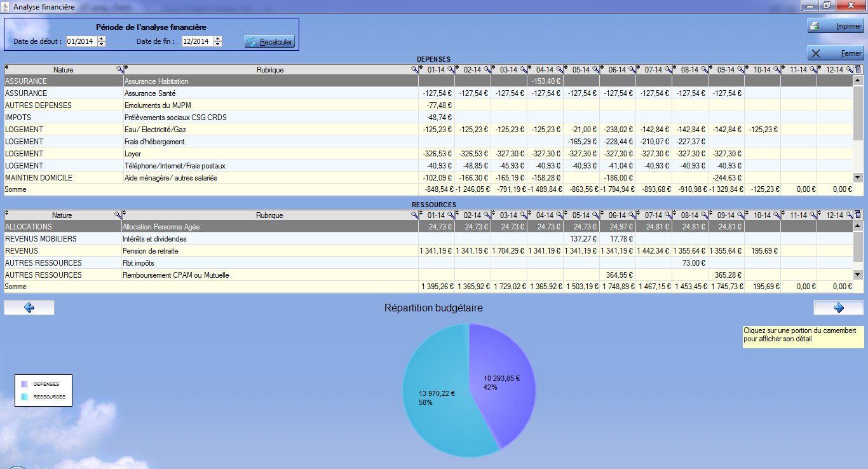Open the Ressources table column options icon
The image size is (868, 469).
(x=858, y=215)
